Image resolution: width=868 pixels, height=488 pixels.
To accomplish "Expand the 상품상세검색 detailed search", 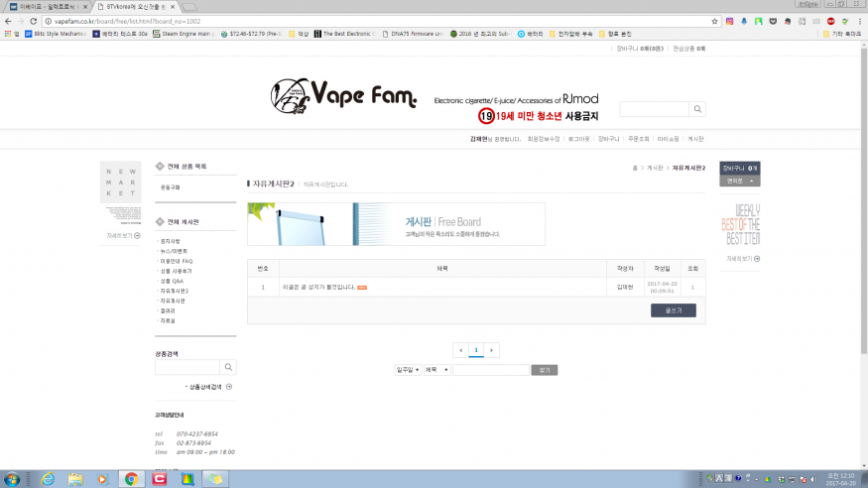I will [209, 386].
